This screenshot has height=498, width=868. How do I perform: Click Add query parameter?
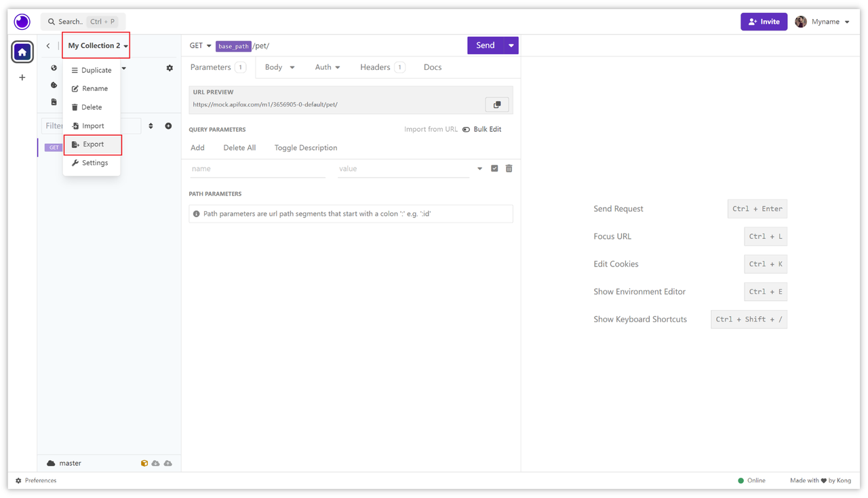pyautogui.click(x=197, y=148)
